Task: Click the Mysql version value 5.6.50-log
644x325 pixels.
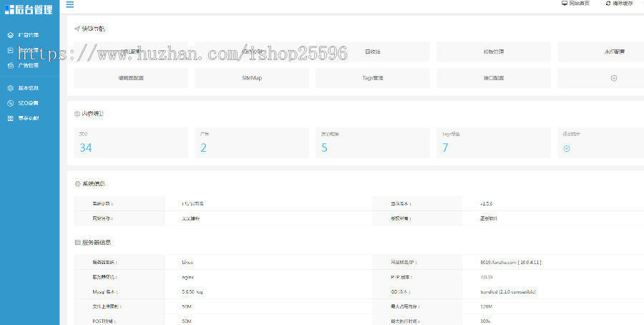Action: click(192, 292)
